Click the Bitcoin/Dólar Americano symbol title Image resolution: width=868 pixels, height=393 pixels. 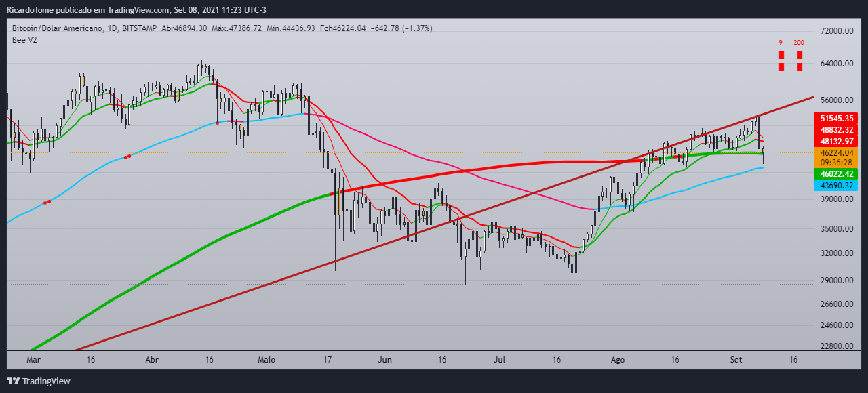click(x=58, y=28)
